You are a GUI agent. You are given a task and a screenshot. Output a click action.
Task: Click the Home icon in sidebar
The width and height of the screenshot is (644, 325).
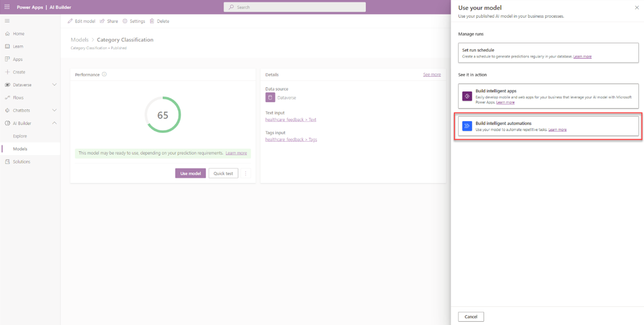(x=7, y=34)
